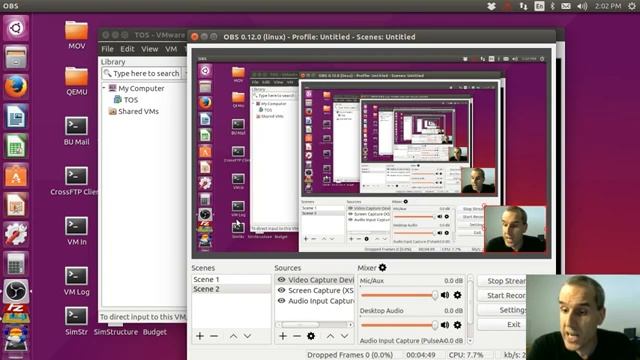Open the Dropbox indicator menu
640x360 pixels.
pyautogui.click(x=491, y=6)
